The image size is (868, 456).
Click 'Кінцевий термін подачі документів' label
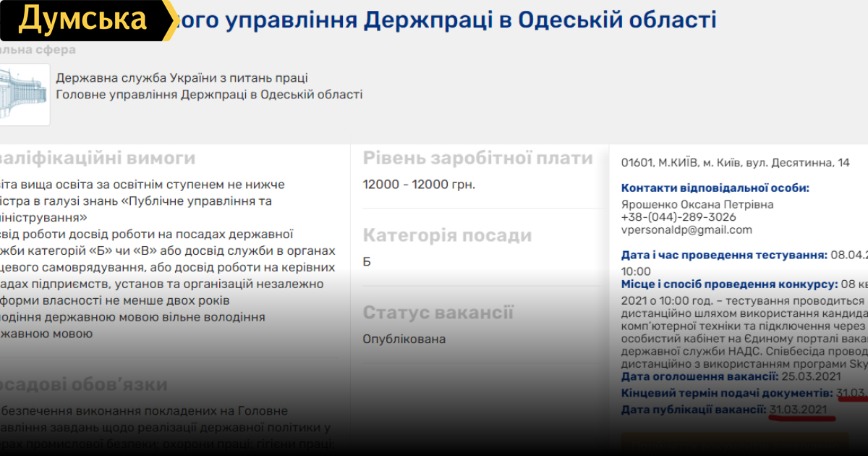tap(726, 393)
